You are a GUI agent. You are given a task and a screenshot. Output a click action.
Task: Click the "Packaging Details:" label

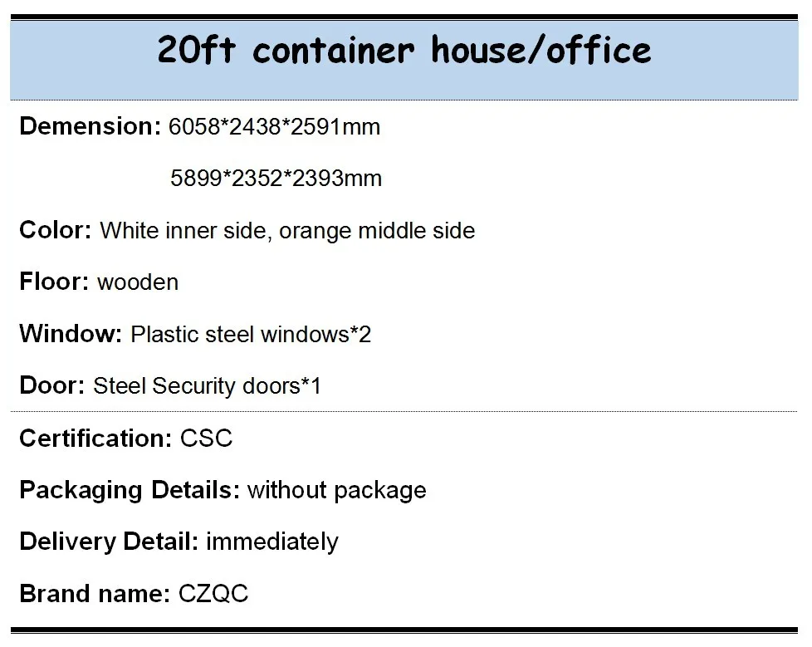coord(130,490)
